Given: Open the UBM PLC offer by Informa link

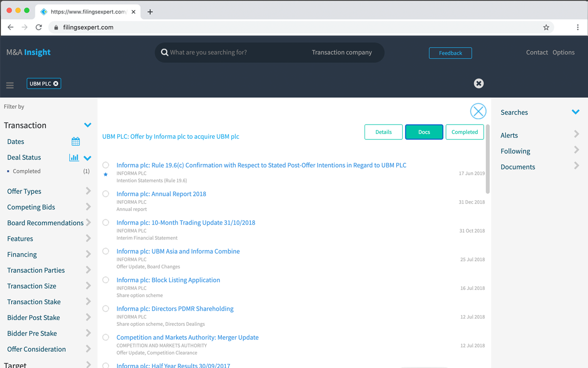Looking at the screenshot, I should tap(171, 136).
